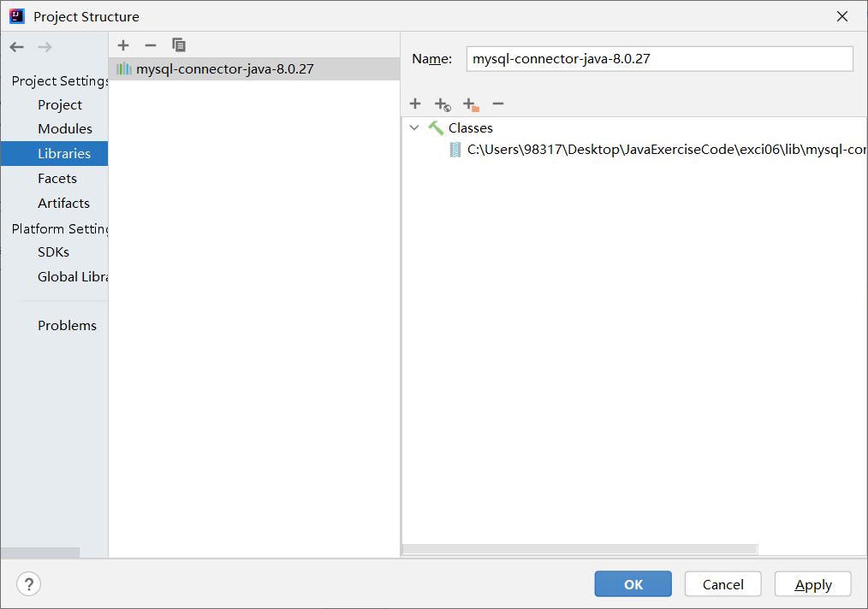Copy the selected library
The width and height of the screenshot is (868, 609).
178,45
